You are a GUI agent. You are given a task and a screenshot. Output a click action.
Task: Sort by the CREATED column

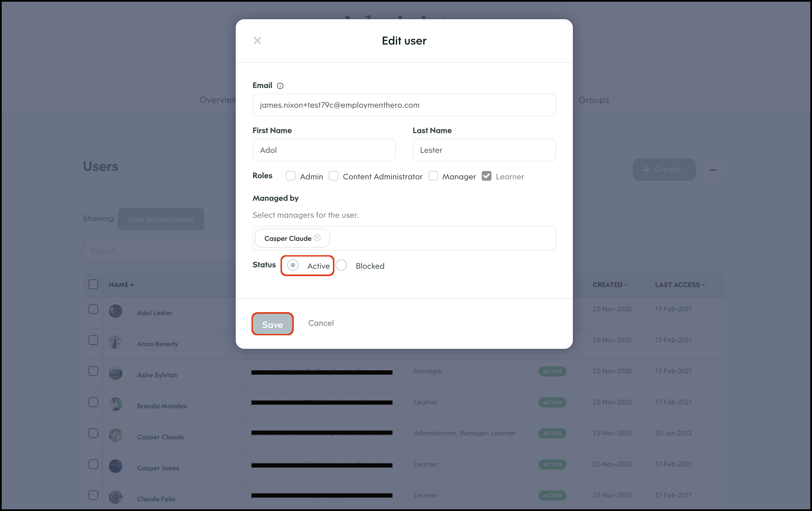pos(610,285)
